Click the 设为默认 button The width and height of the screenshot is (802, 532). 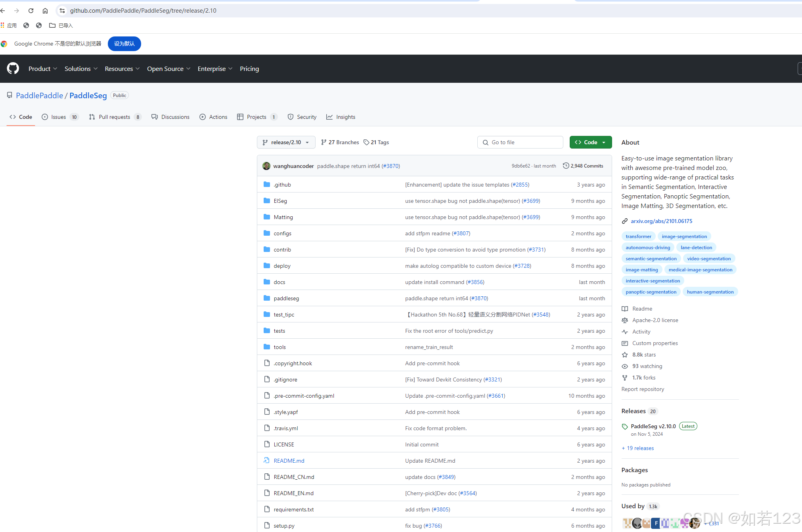point(124,44)
